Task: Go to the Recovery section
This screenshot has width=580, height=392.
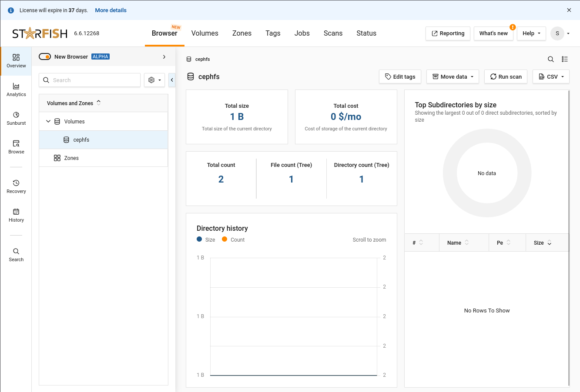Action: [x=16, y=186]
